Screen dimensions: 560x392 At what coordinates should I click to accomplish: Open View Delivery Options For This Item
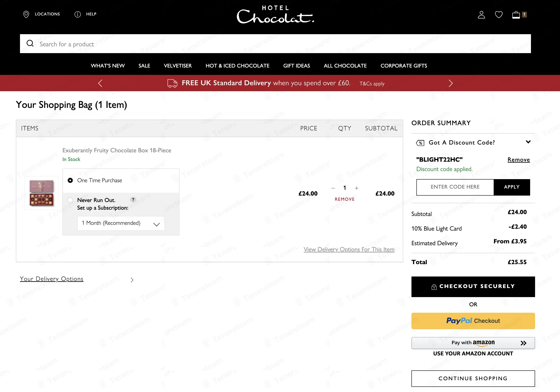[x=349, y=249]
